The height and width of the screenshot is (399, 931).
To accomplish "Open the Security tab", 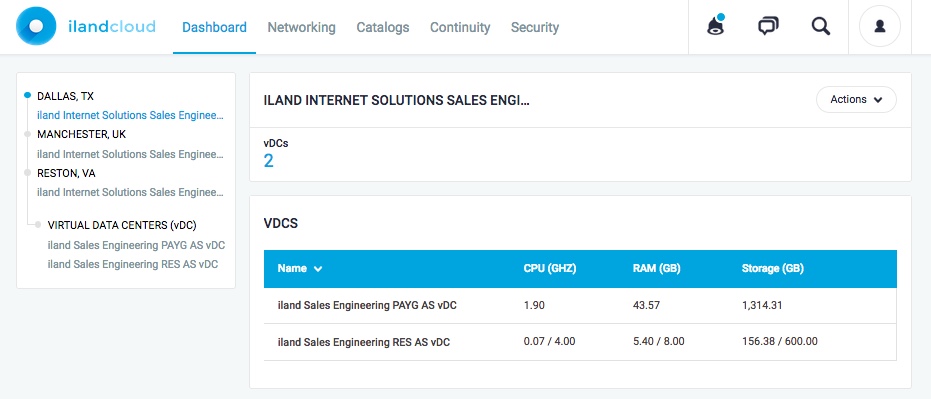I will [534, 27].
